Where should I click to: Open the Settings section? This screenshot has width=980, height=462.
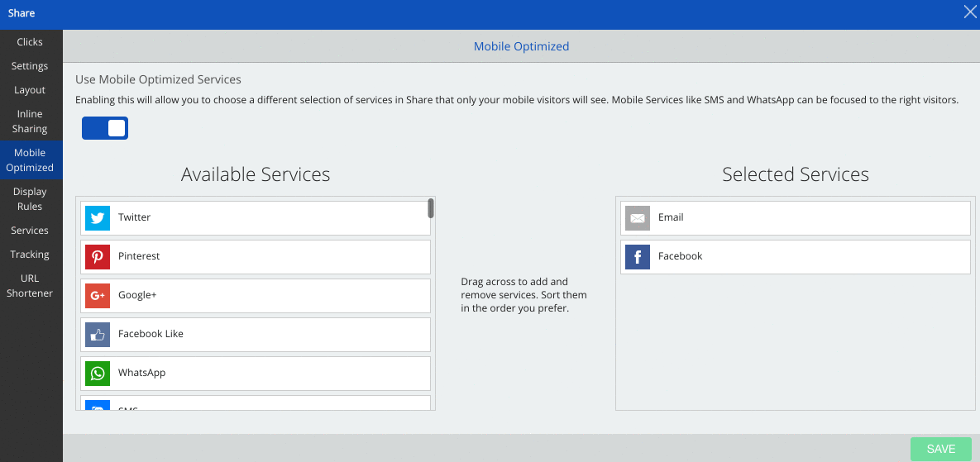tap(30, 65)
